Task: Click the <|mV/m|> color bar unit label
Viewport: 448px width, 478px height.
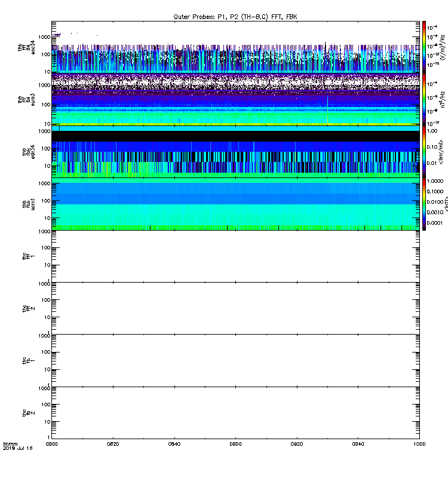Action: click(441, 152)
